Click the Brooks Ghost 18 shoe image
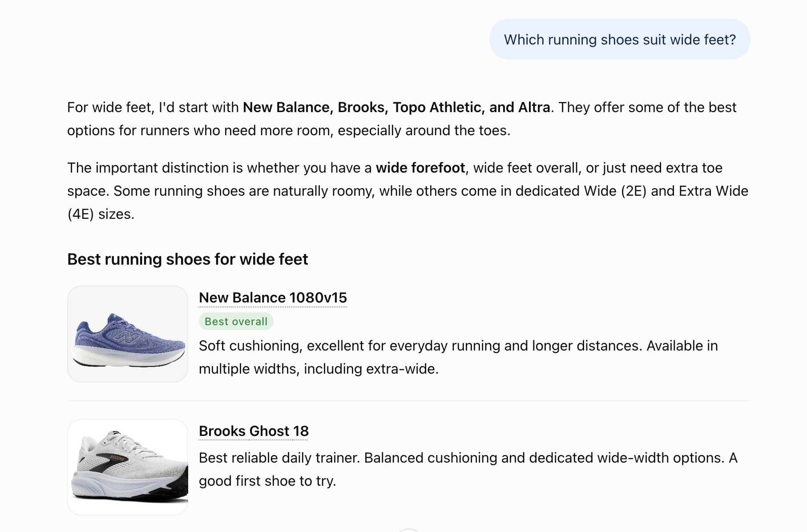The image size is (807, 532). (128, 467)
